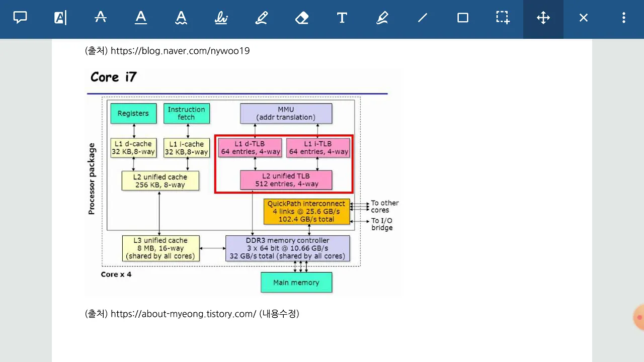Open the three-dot overflow menu
The image size is (644, 362).
coord(624,18)
